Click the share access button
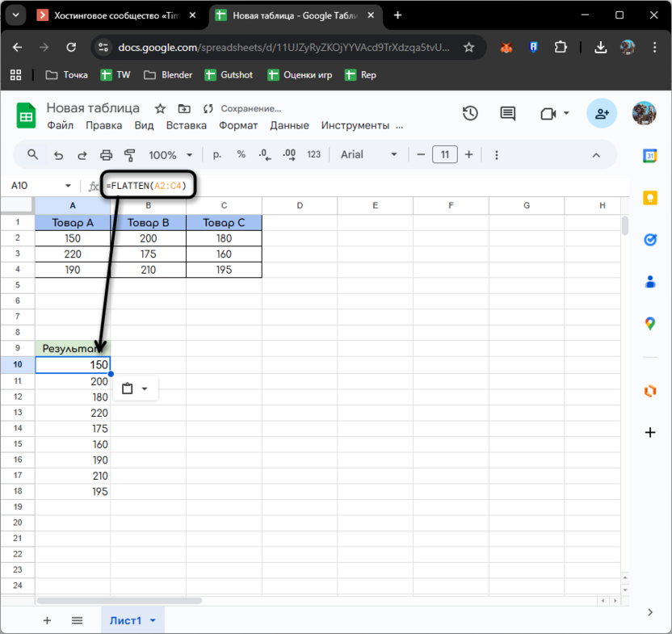Image resolution: width=672 pixels, height=634 pixels. (x=602, y=114)
